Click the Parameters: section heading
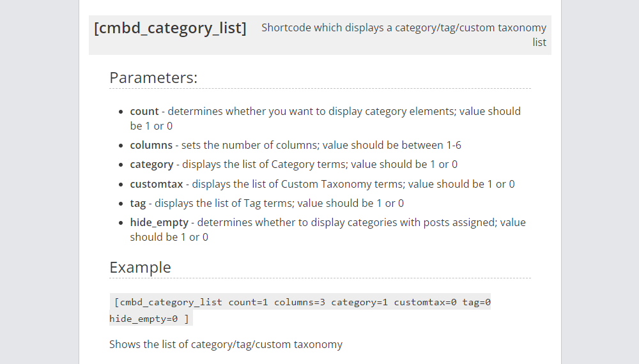The image size is (639, 364). pyautogui.click(x=153, y=78)
